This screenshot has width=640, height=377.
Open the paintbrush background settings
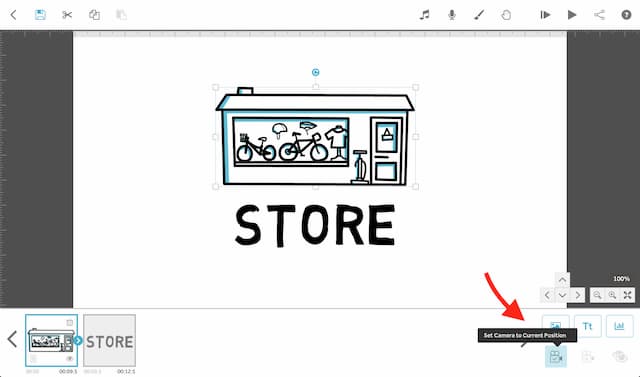click(x=479, y=15)
